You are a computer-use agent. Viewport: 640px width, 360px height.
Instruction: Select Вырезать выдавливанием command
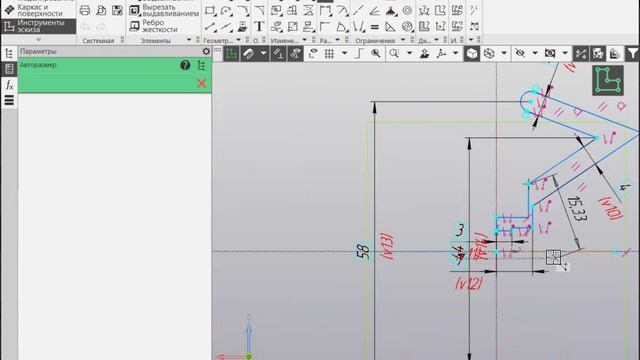tap(164, 10)
